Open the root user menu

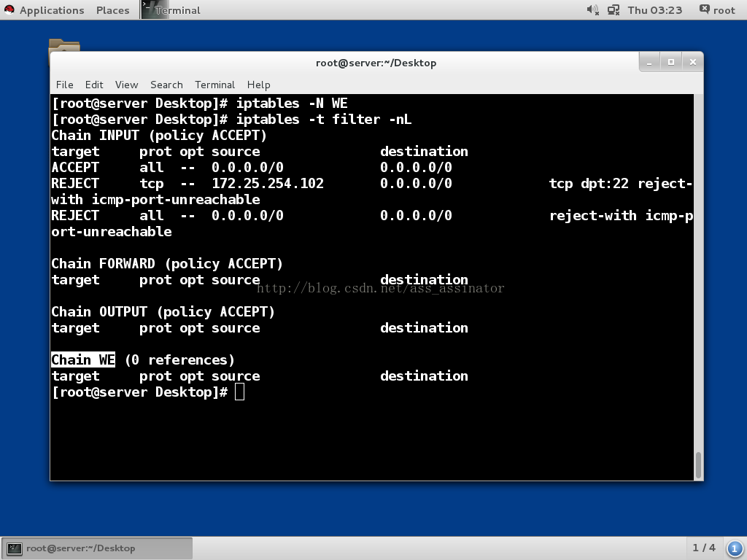(x=717, y=10)
